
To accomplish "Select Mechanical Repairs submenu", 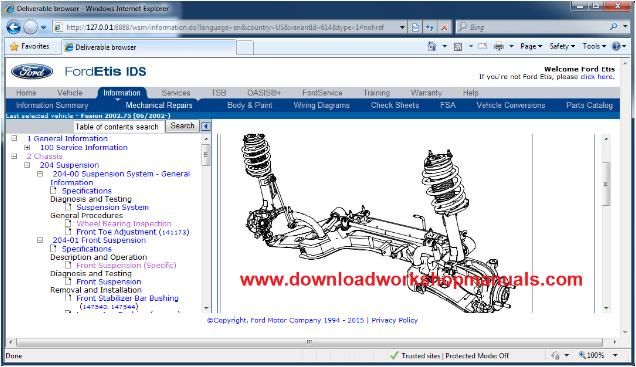I will coord(159,105).
